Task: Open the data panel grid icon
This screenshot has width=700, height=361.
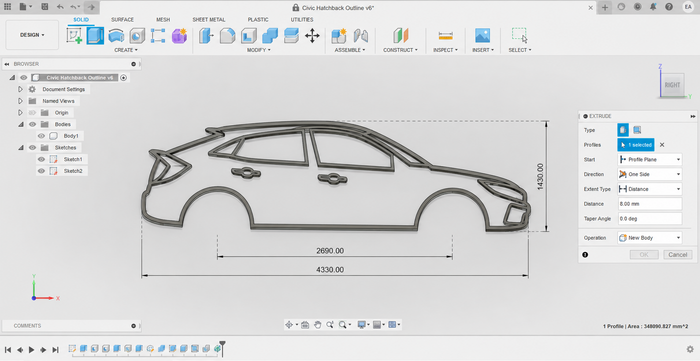Action: point(8,7)
